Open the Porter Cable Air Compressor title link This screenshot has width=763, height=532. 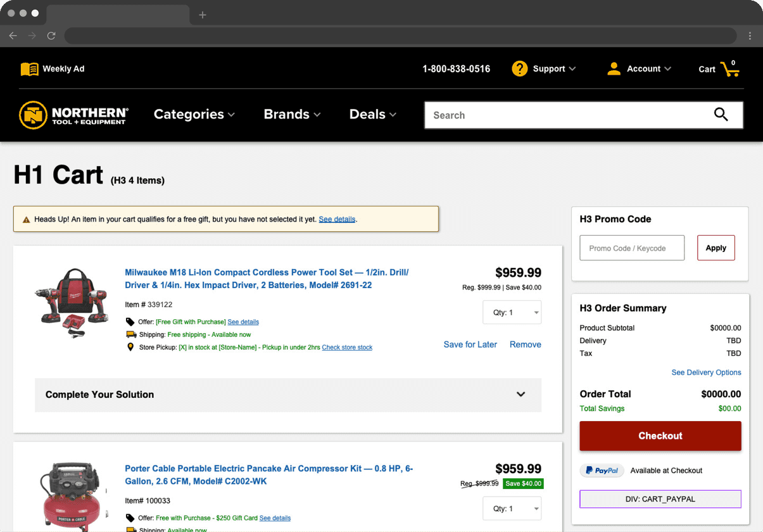(268, 475)
